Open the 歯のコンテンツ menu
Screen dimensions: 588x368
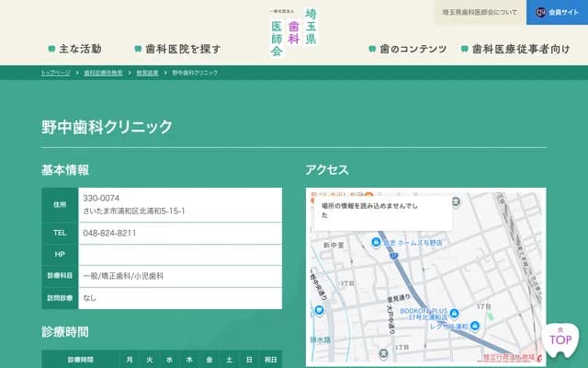(408, 49)
